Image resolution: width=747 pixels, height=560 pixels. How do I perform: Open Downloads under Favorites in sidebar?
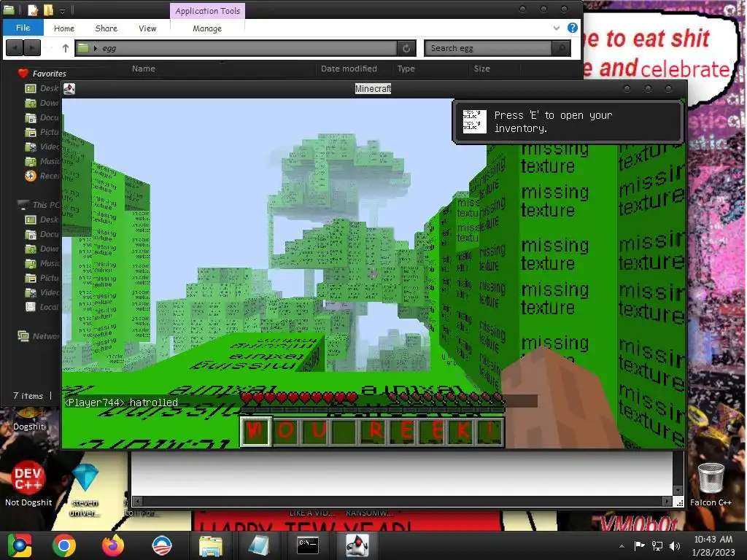[42, 103]
